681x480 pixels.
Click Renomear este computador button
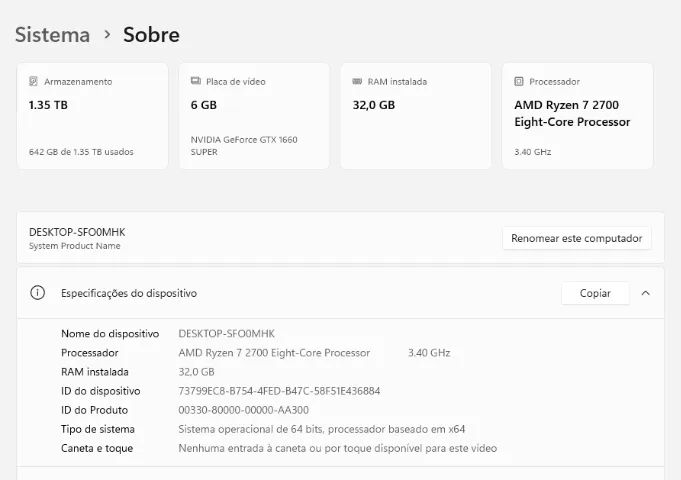tap(577, 238)
